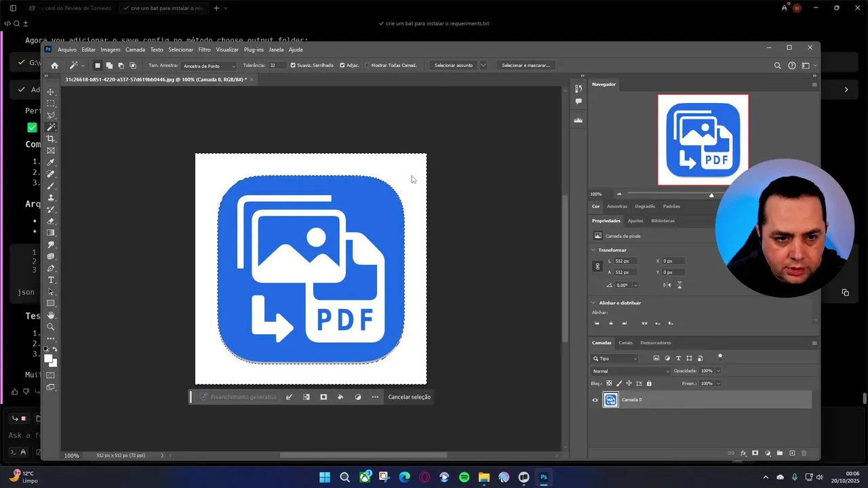Screen dimensions: 868x488
Task: Click the Home icon in options bar
Action: tap(55, 66)
